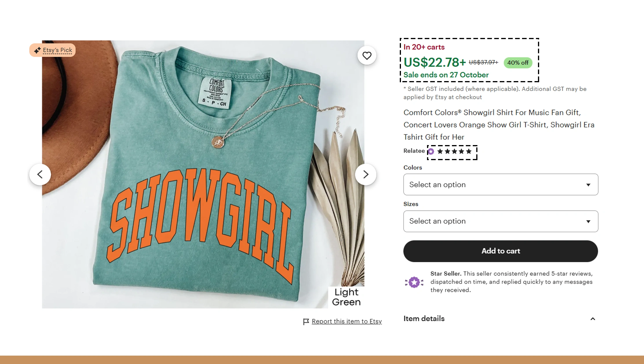The height and width of the screenshot is (364, 644).
Task: Click the US$22.78+ sale price
Action: click(435, 62)
